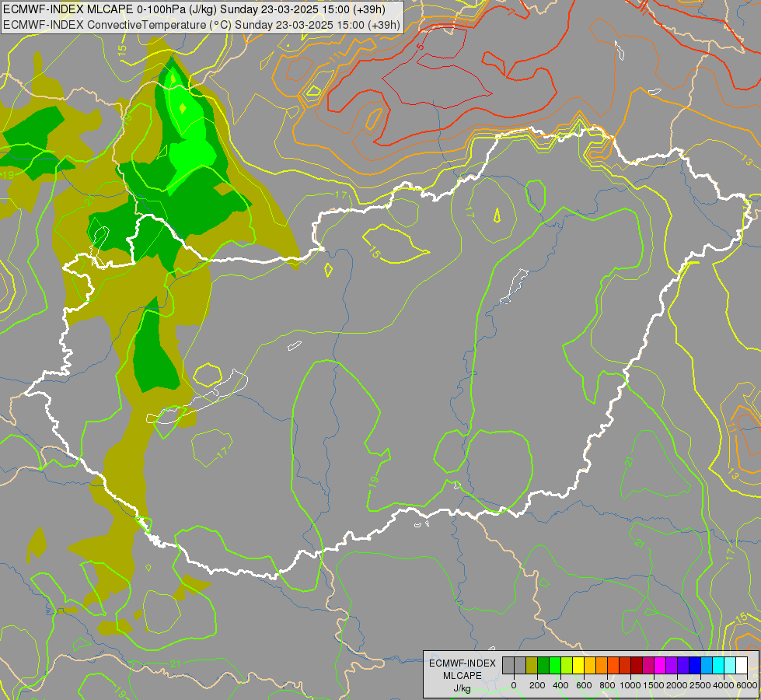Select the pure yellow legend swatch
761x700 pixels.
tap(578, 665)
